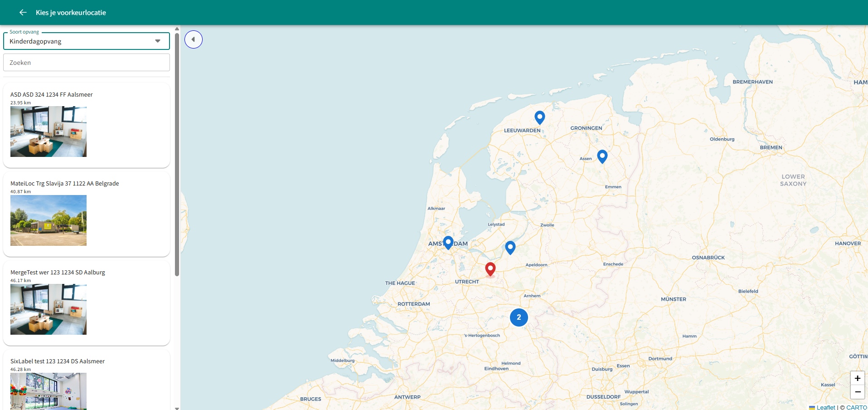Click the back arrow in header

point(23,12)
